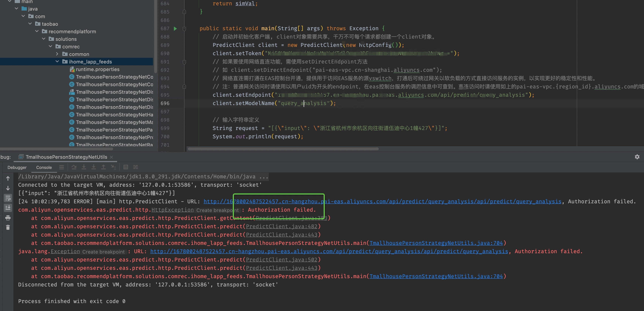Close the TmallhousePersonStrategyNetUtils debug tab
The image size is (644, 311).
[111, 157]
